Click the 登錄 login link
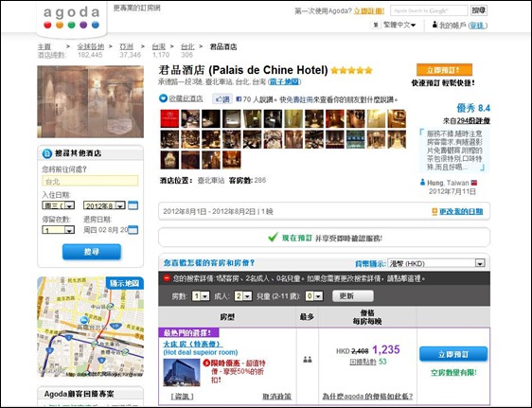Screen dimensions: 532x408 [x=478, y=26]
